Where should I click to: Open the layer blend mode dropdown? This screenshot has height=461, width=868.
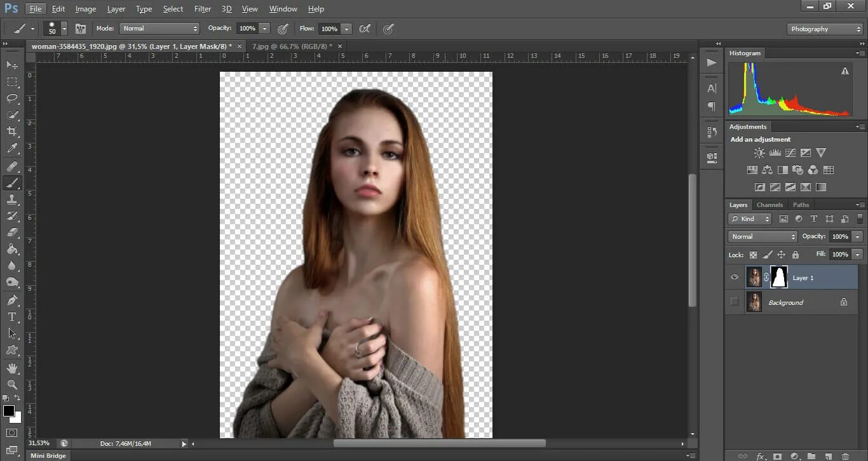pyautogui.click(x=763, y=236)
